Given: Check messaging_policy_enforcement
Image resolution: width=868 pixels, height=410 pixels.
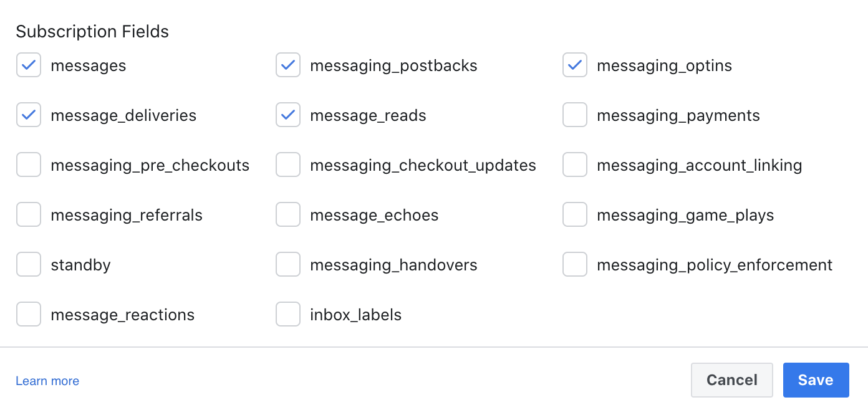Looking at the screenshot, I should pos(575,264).
